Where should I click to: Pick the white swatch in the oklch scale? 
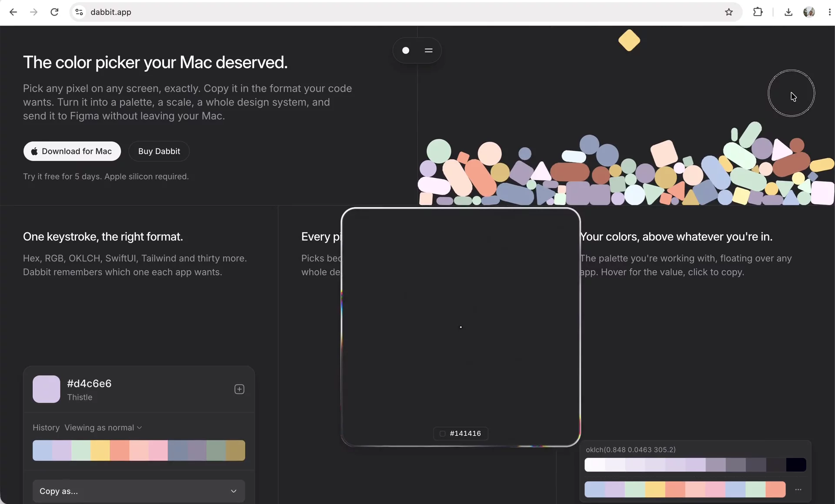(595, 465)
